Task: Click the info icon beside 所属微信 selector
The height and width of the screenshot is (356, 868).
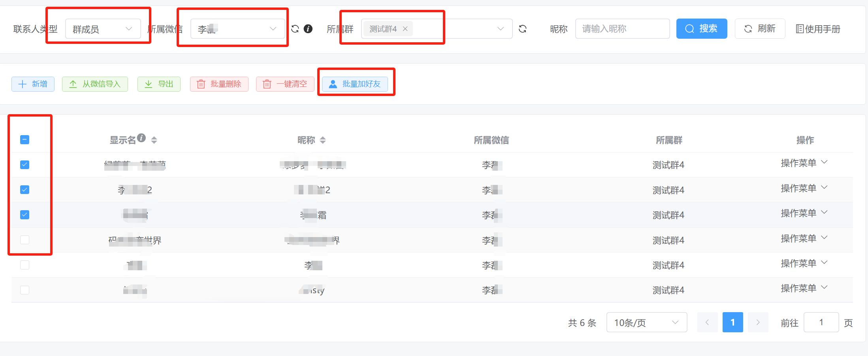Action: click(x=309, y=28)
